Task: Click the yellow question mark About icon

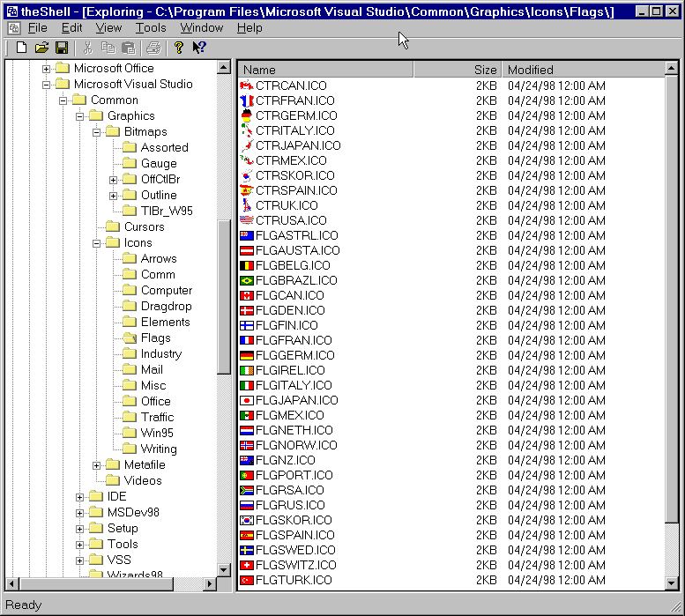Action: click(x=178, y=48)
